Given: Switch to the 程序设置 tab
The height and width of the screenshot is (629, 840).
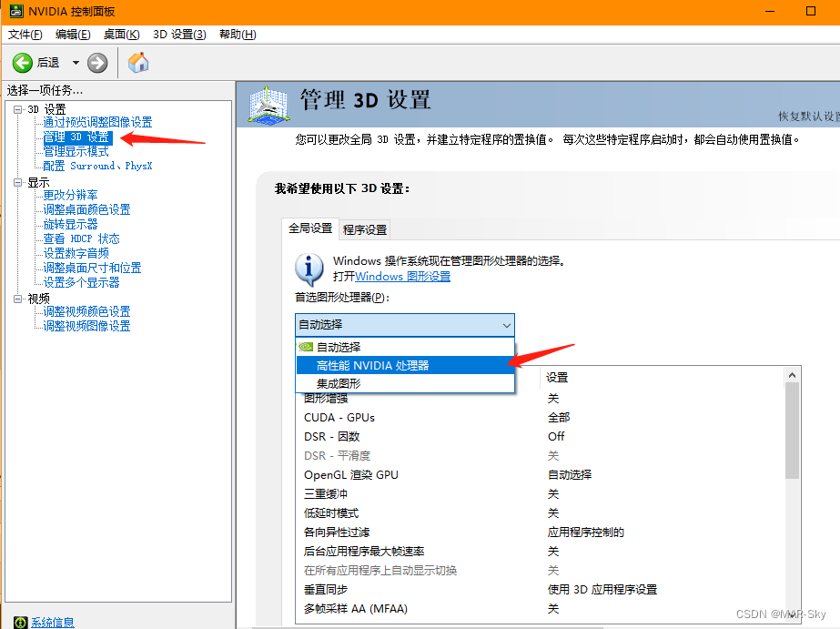Looking at the screenshot, I should [365, 230].
